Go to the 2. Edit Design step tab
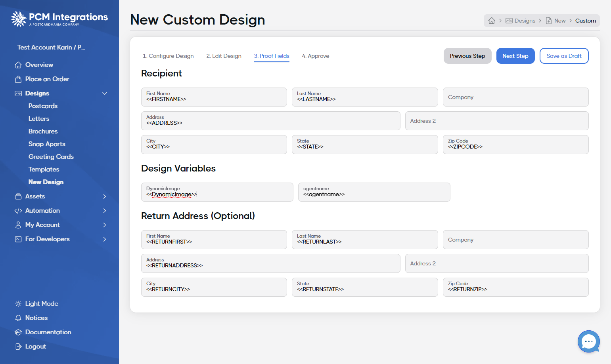Viewport: 611px width, 364px height. click(224, 56)
